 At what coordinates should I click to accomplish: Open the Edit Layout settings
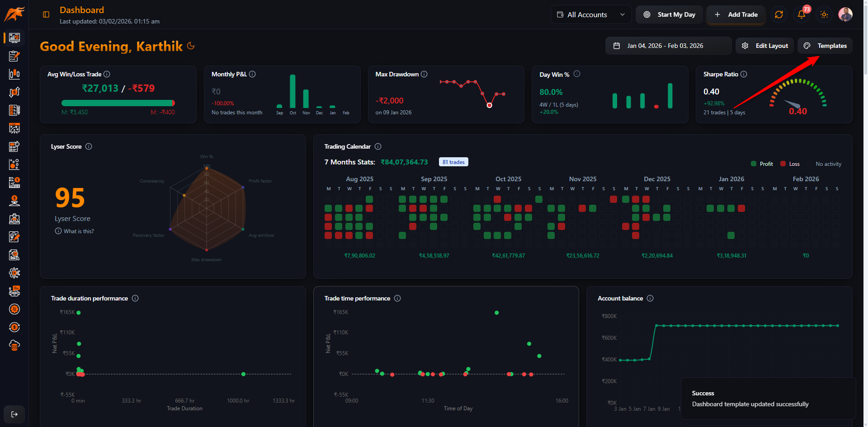[x=764, y=46]
